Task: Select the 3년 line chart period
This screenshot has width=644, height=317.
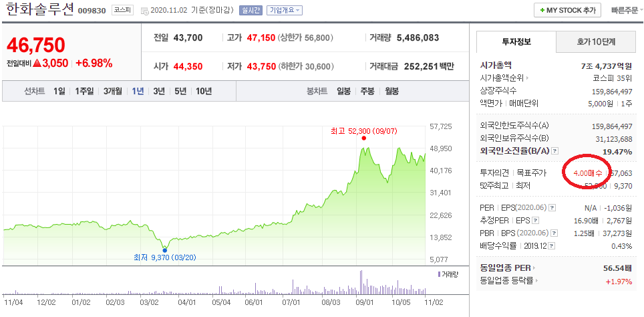Action: (159, 91)
